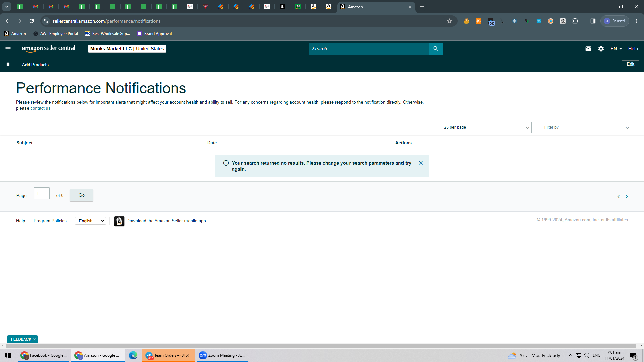Image resolution: width=644 pixels, height=362 pixels.
Task: Open Chrome extensions puzzle icon
Action: (575, 21)
